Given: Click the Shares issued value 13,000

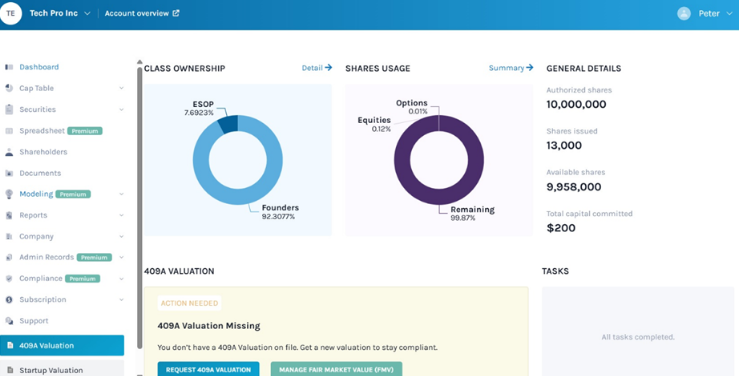Looking at the screenshot, I should [x=564, y=145].
